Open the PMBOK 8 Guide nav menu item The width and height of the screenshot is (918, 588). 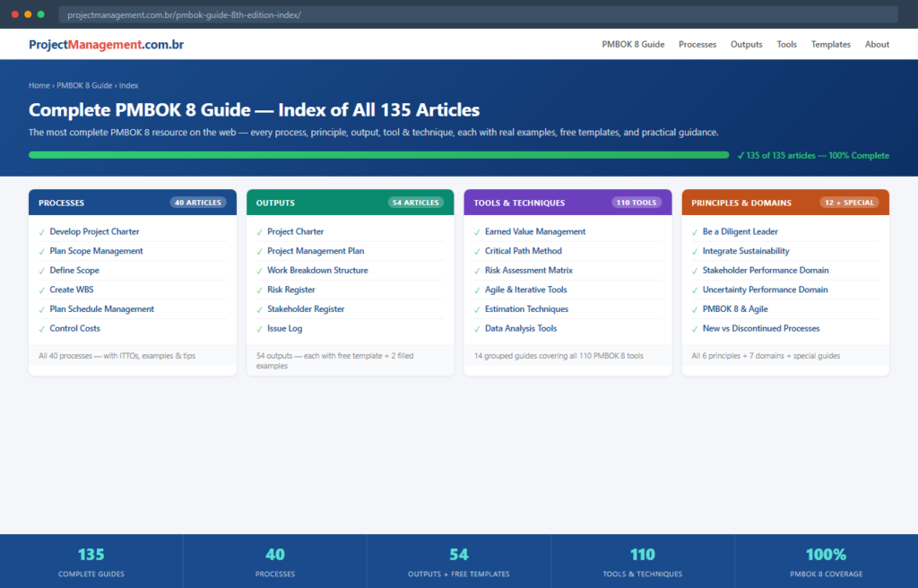[633, 44]
